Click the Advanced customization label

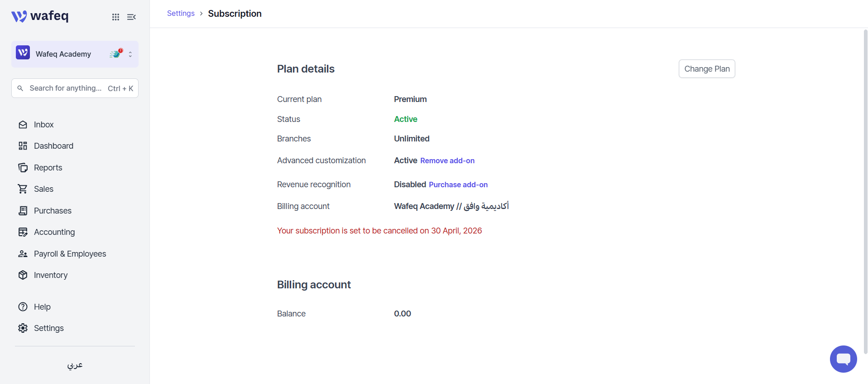tap(321, 160)
